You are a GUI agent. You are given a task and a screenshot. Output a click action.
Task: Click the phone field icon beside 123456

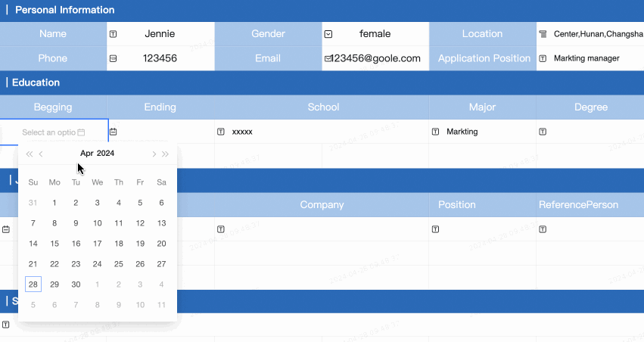[113, 59]
